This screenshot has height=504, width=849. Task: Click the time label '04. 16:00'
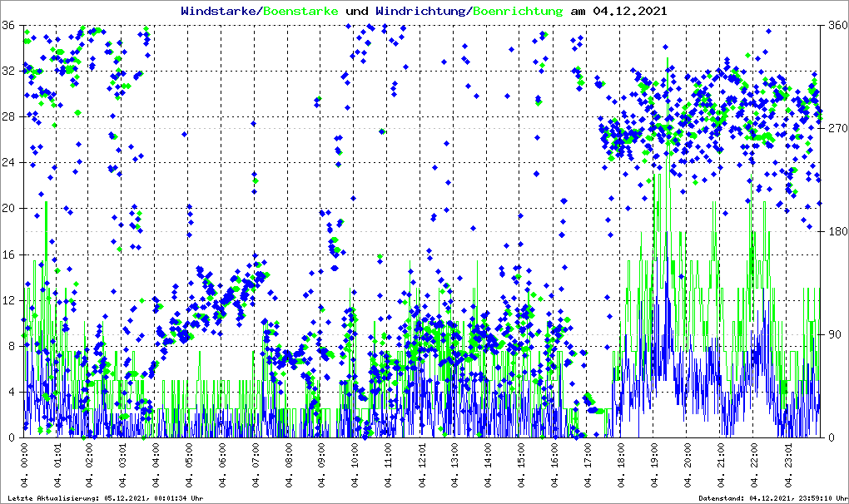point(554,465)
